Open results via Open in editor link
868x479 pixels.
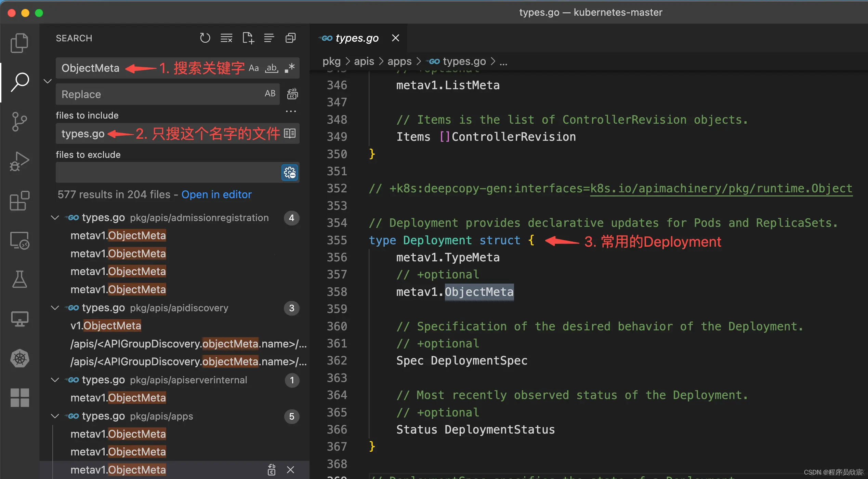coord(216,194)
